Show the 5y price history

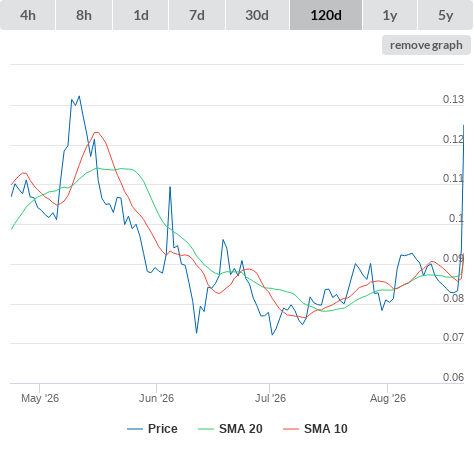pos(445,15)
